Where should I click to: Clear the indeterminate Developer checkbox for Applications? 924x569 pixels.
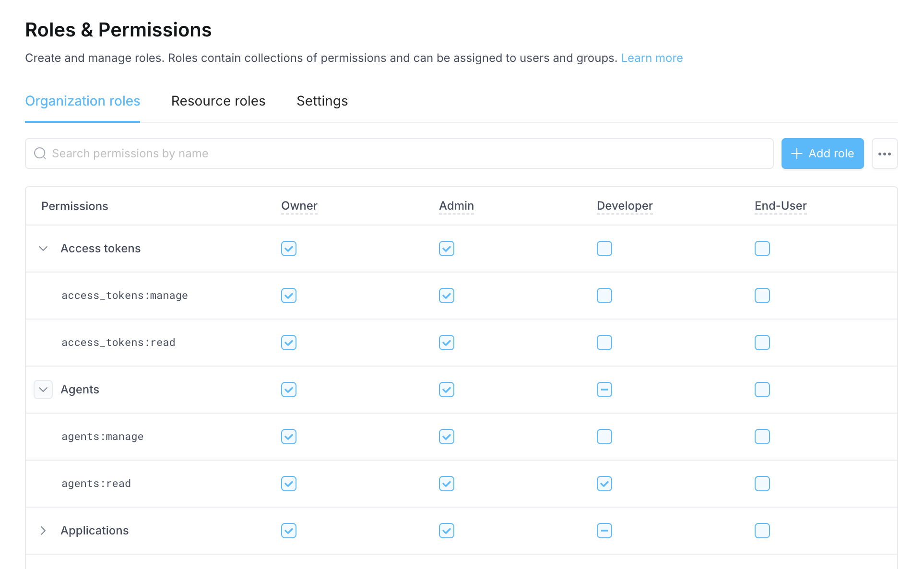click(604, 531)
